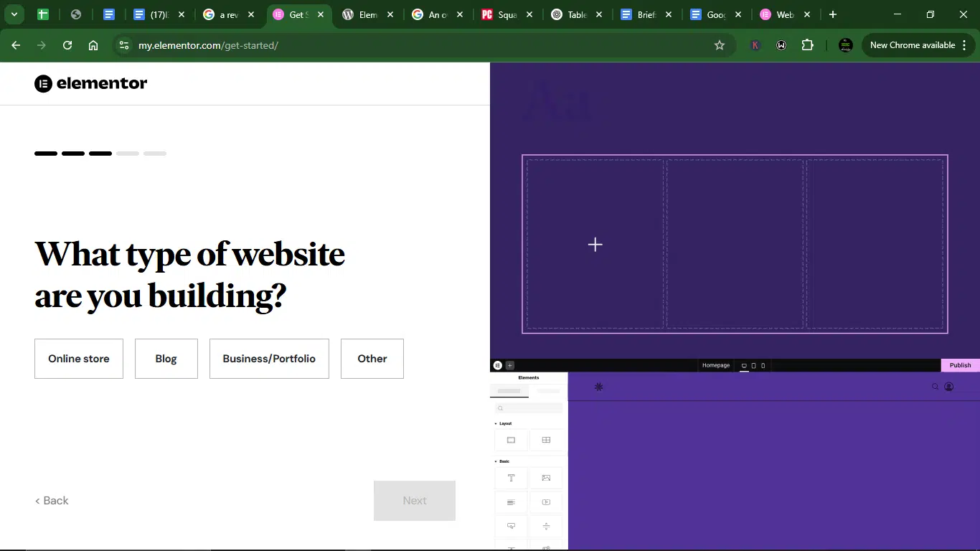View site information icon in address bar
The image size is (980, 551).
[x=124, y=45]
